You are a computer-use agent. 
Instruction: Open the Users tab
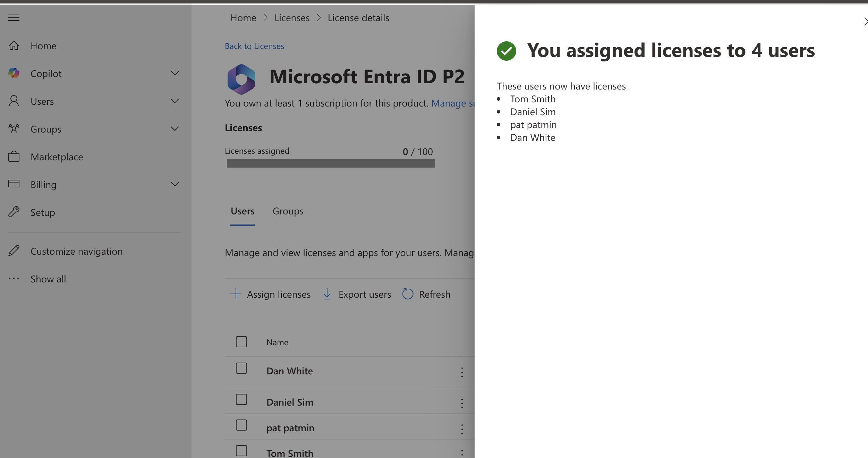[x=242, y=211]
